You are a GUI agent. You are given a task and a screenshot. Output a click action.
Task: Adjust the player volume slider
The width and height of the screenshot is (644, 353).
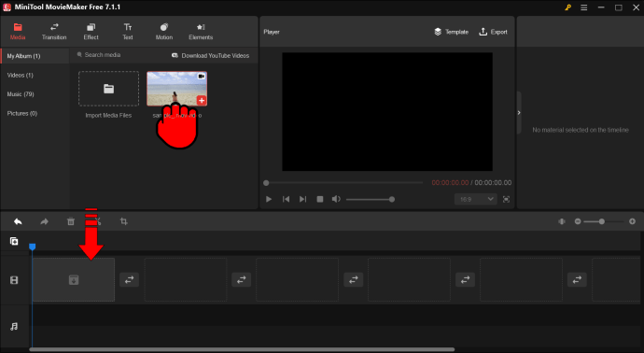[370, 199]
